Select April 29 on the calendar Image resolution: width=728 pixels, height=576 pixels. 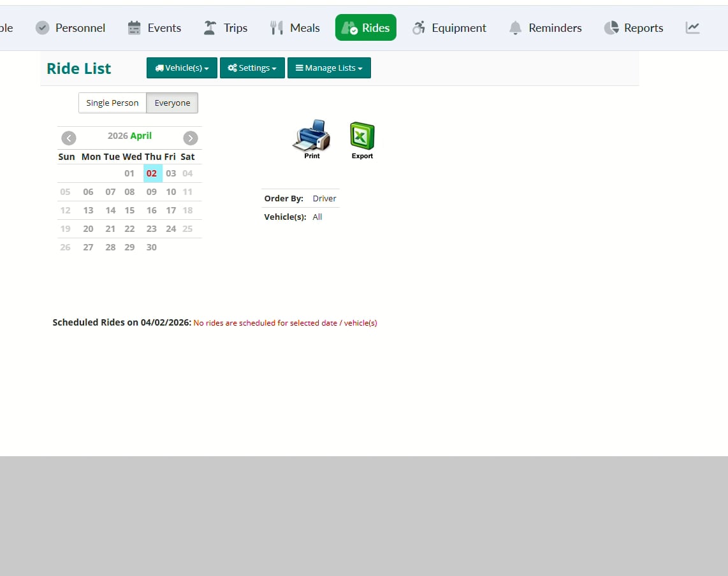(x=129, y=248)
